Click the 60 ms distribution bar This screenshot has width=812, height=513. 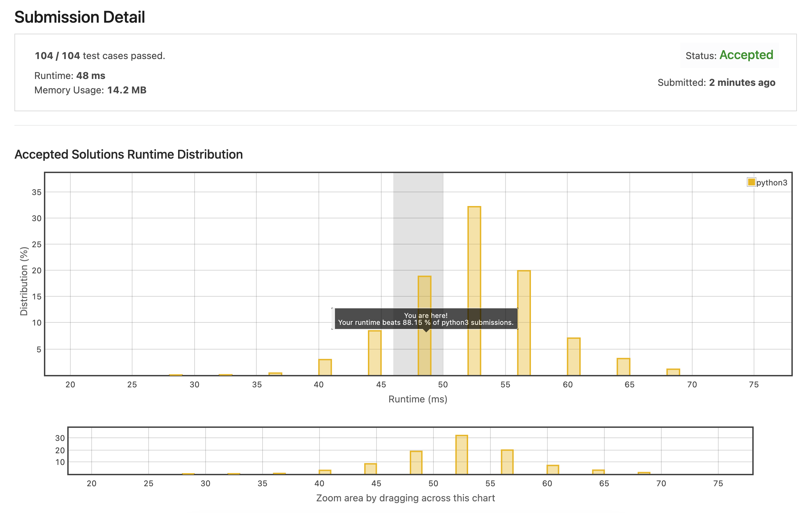click(574, 356)
